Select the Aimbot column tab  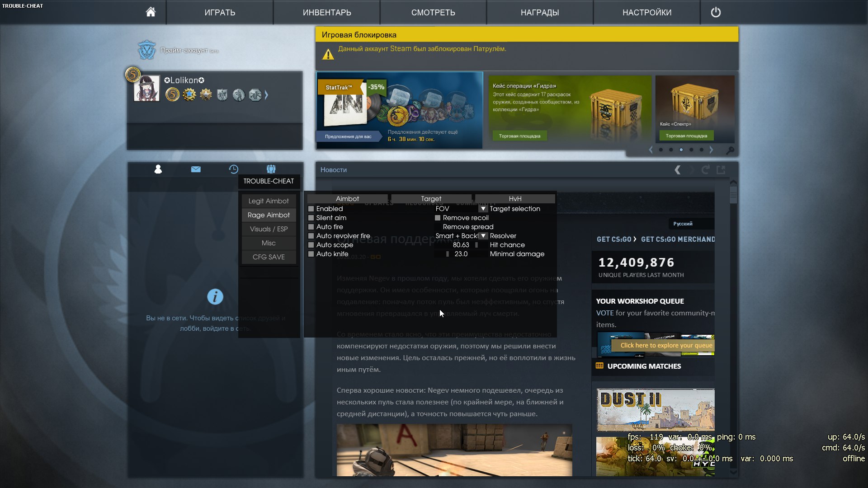tap(347, 199)
